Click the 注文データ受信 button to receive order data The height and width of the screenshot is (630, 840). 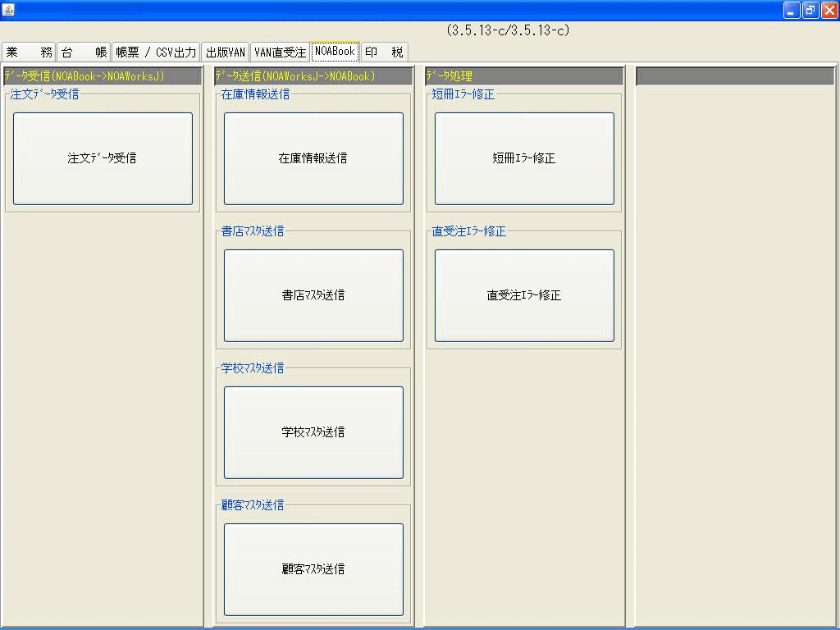[102, 158]
